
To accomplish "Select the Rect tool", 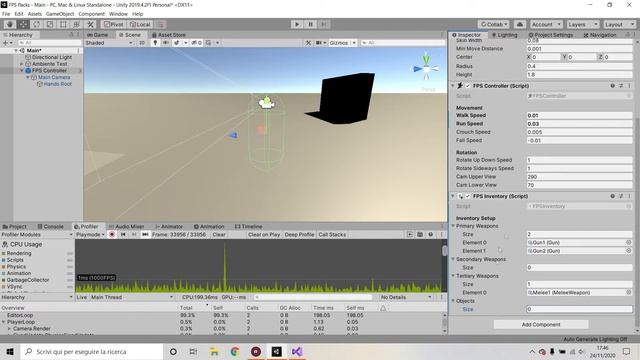I will click(x=63, y=24).
